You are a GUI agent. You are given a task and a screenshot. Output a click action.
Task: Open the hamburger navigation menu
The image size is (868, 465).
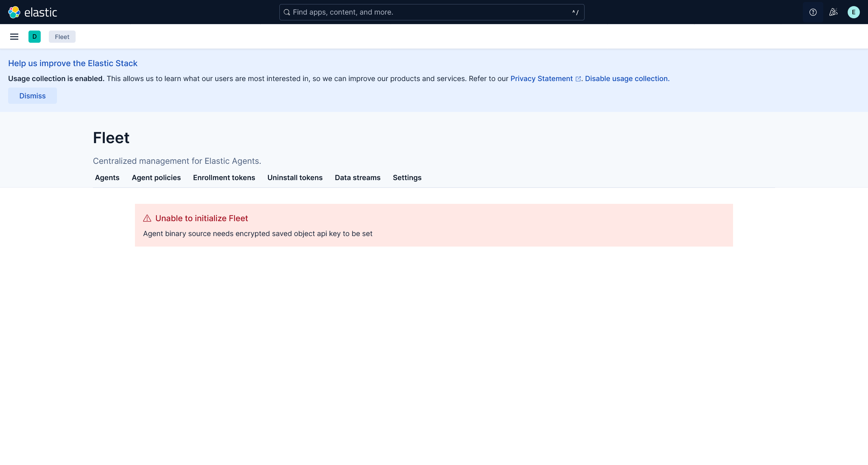(x=14, y=37)
